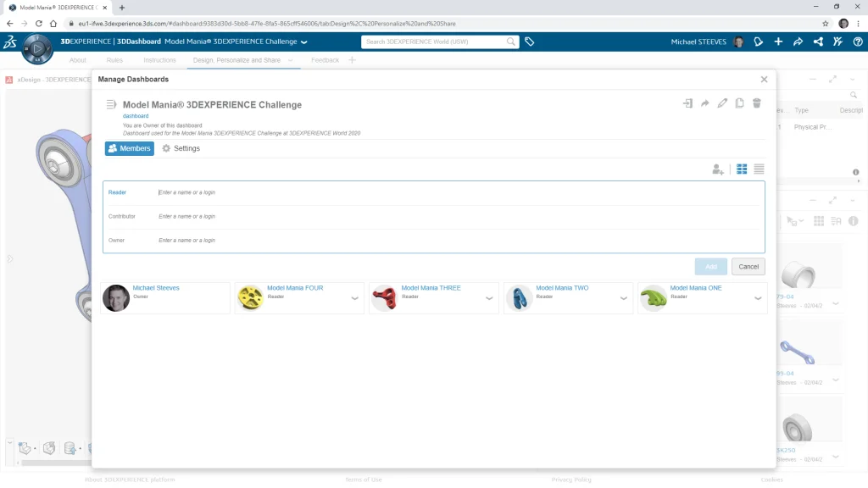Open the notifications icon in the header

click(x=759, y=42)
